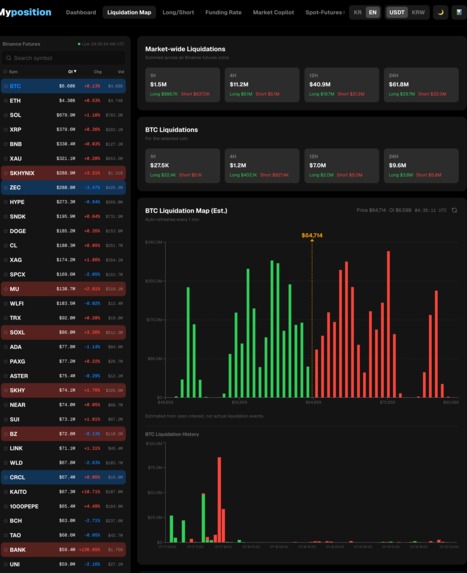The image size is (467, 573).
Task: Go to the Funding Rate tab
Action: pos(223,12)
